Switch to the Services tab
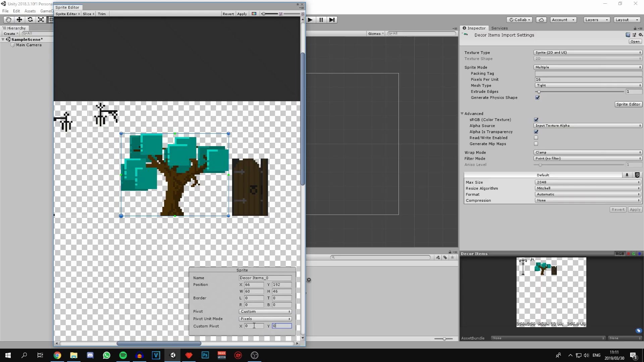This screenshot has width=644, height=362. click(499, 28)
